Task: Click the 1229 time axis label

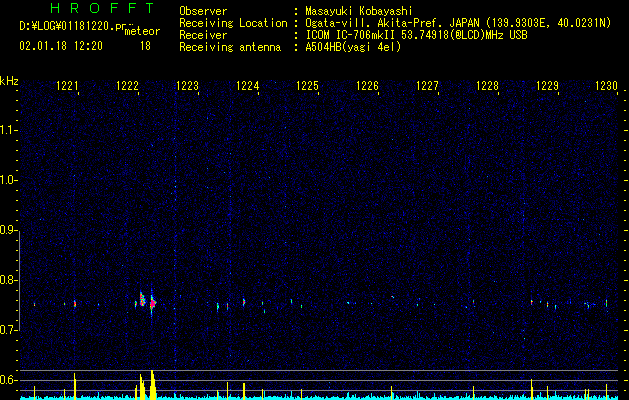Action: 548,86
